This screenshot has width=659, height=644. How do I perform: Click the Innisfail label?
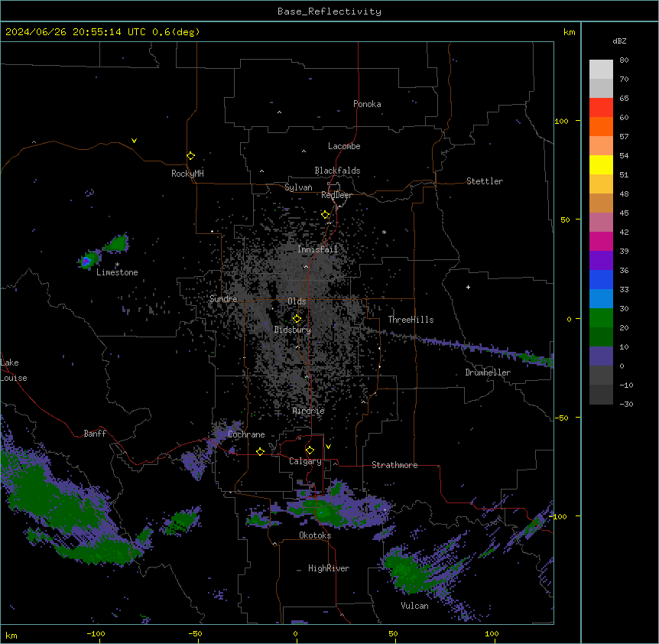[317, 249]
